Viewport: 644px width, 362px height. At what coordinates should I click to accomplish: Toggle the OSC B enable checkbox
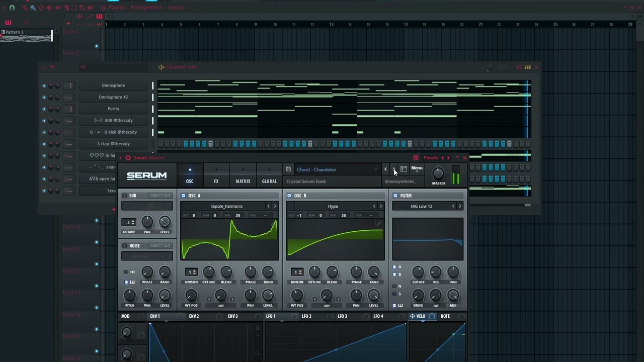pyautogui.click(x=289, y=196)
